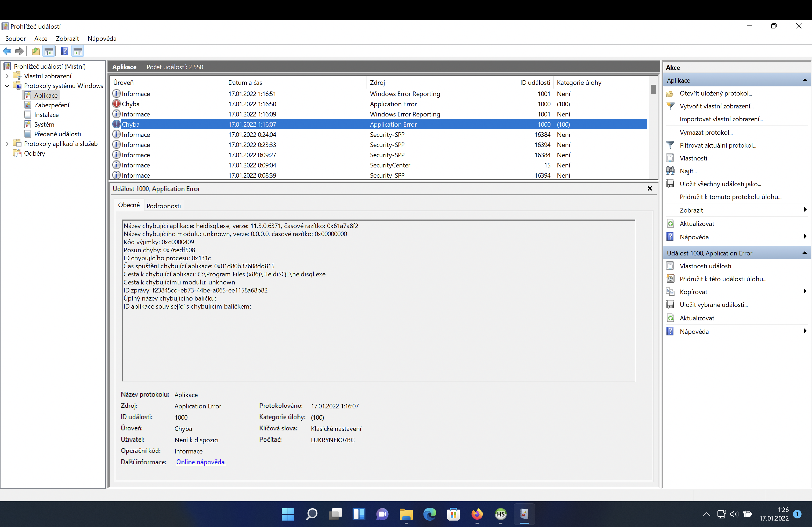This screenshot has width=812, height=527.
Task: Open the Help question mark toolbar icon
Action: point(64,51)
